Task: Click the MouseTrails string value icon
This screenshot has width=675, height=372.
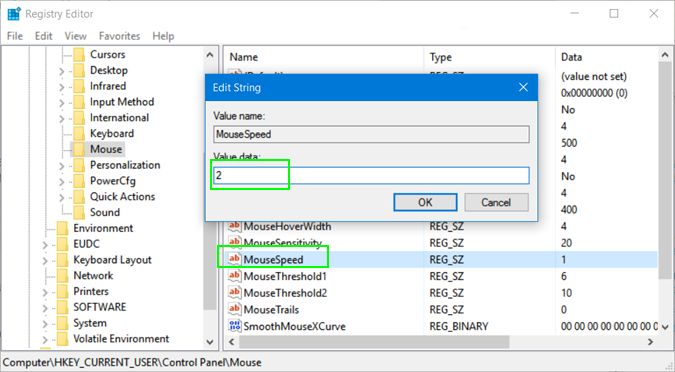Action: point(235,309)
